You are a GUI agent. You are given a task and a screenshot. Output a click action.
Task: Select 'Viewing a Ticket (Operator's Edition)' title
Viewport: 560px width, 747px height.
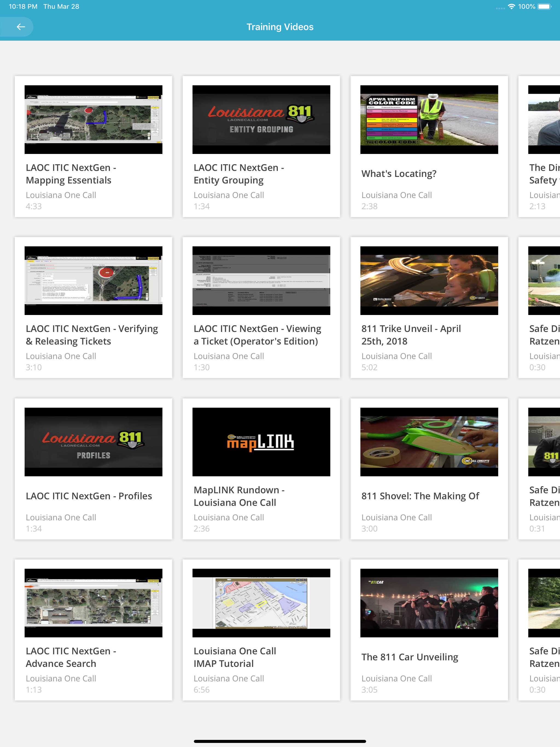coord(257,335)
